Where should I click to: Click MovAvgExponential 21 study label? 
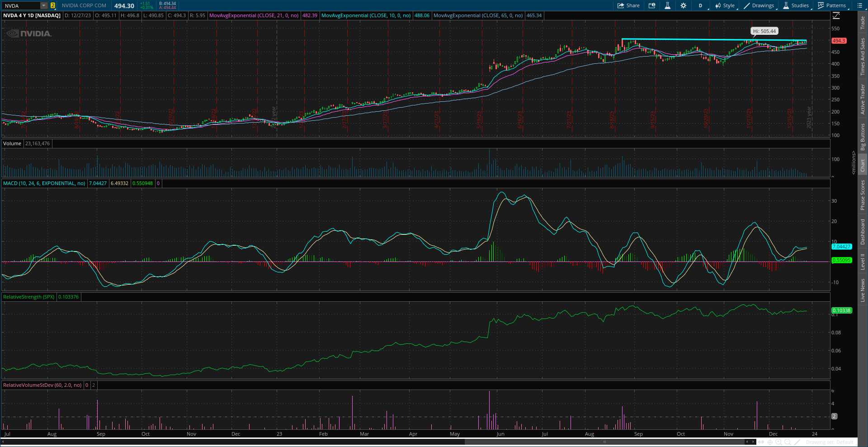254,15
